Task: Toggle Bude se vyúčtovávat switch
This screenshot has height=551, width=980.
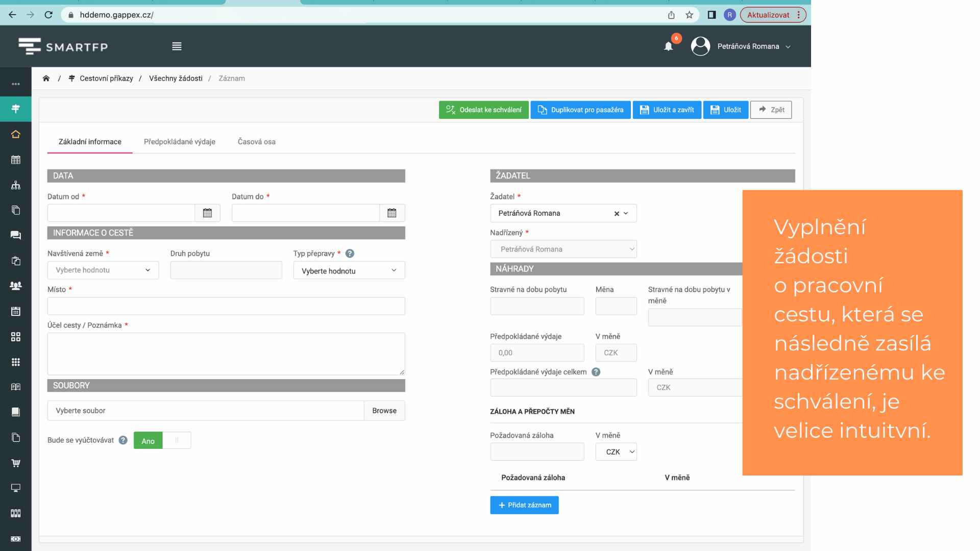Action: tap(162, 441)
